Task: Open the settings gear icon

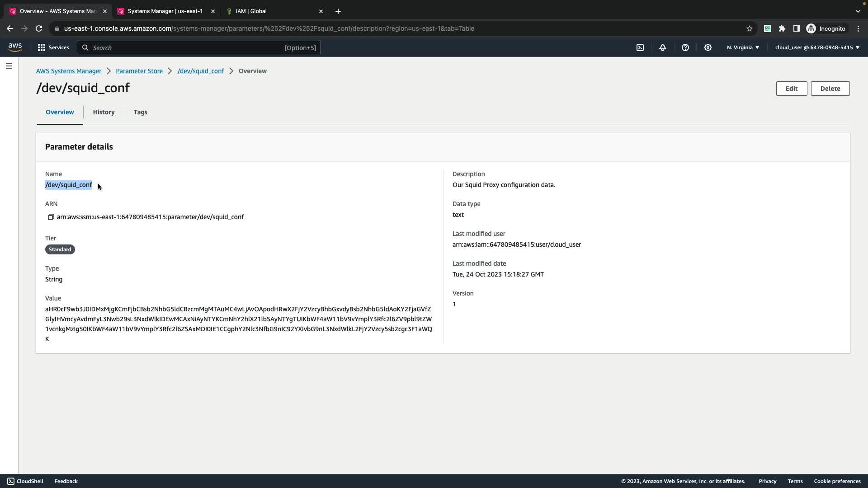Action: click(708, 47)
